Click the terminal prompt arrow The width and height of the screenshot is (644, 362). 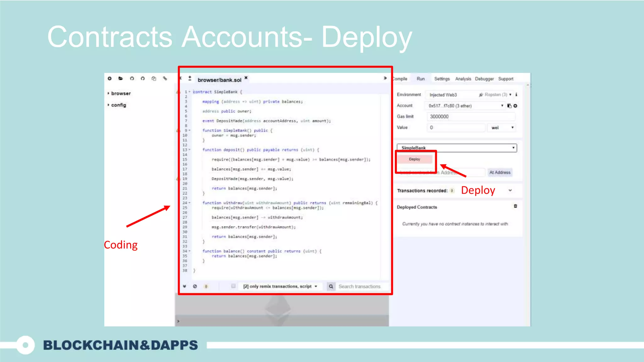[178, 321]
